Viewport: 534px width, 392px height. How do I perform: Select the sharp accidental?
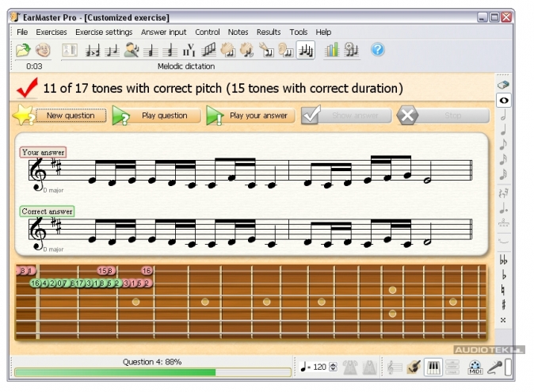pos(503,305)
